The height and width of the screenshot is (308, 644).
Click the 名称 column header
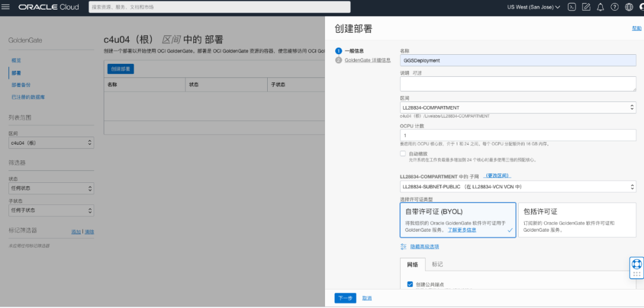pos(112,85)
